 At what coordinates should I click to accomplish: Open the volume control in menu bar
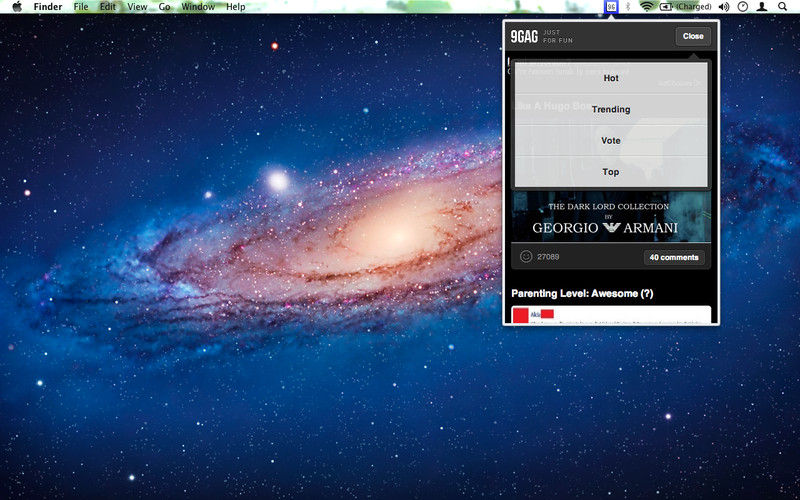723,7
